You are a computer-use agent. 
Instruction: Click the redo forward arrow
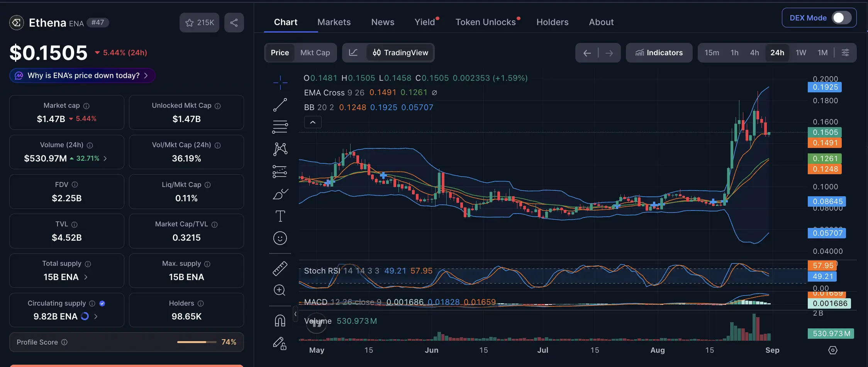point(609,53)
